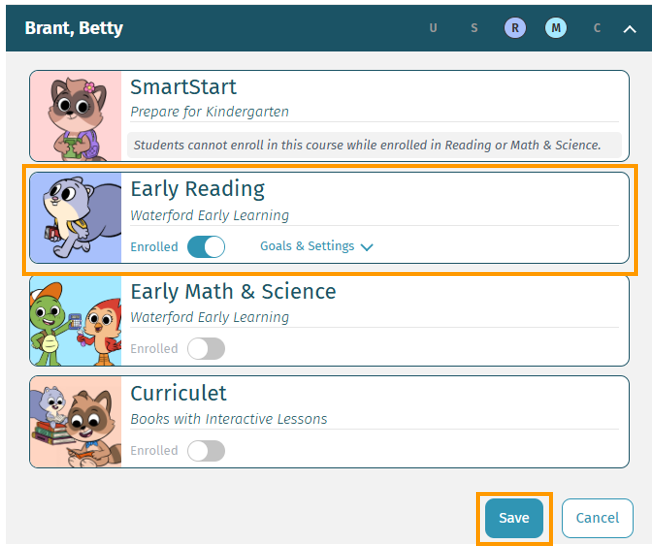Click the Early Math & Science mascot image
This screenshot has width=658, height=553.
point(76,320)
